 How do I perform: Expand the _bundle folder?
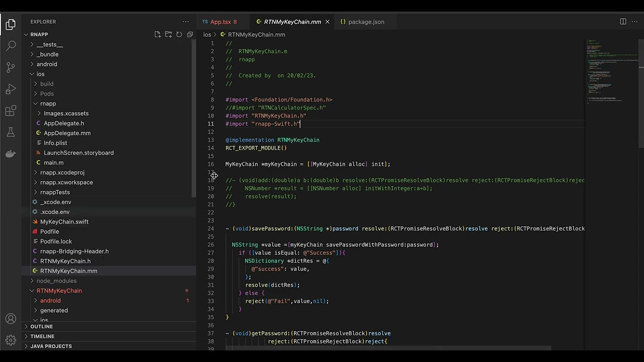pos(47,54)
